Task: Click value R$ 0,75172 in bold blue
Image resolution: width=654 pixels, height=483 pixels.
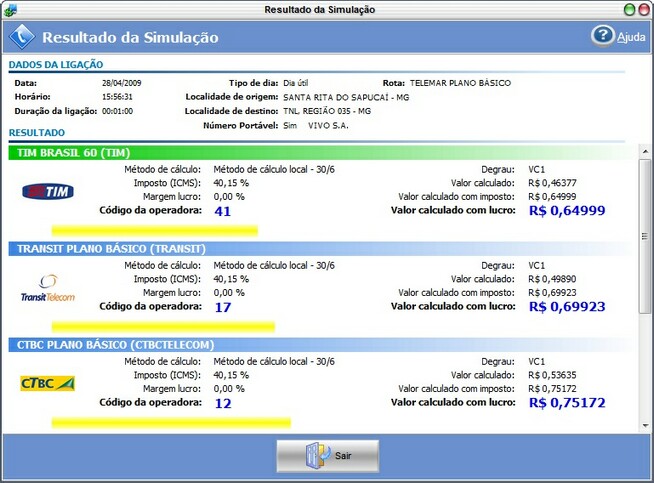Action: coord(567,402)
